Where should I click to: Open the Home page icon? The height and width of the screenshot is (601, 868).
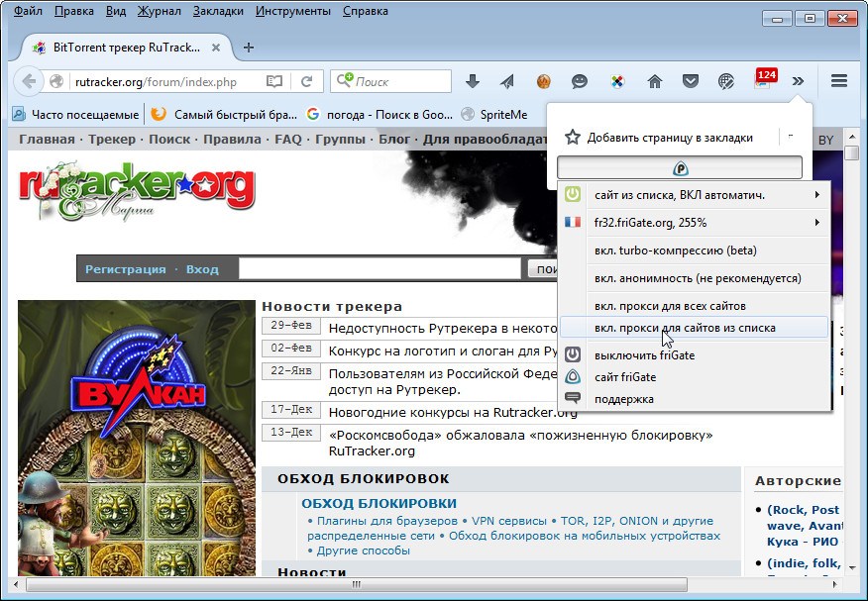coord(654,81)
